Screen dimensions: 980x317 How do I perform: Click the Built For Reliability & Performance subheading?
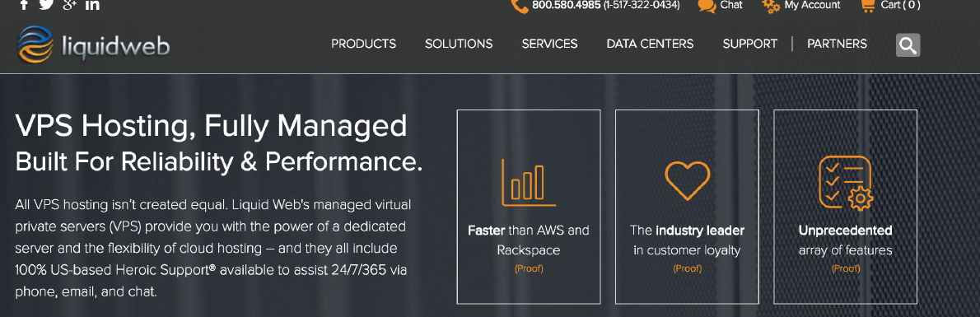(219, 162)
